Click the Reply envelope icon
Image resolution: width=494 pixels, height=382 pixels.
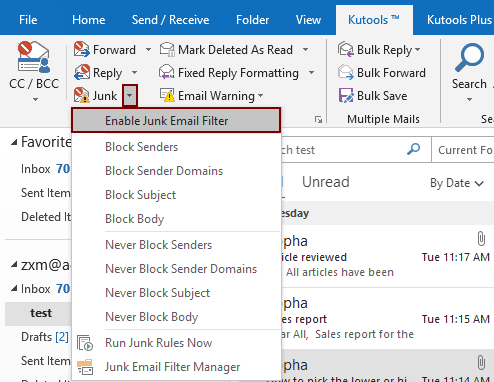click(82, 72)
